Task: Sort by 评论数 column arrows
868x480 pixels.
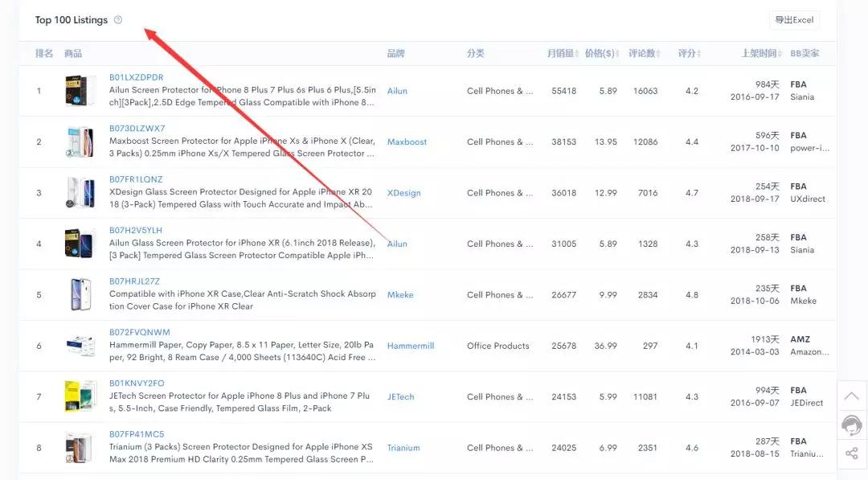Action: [x=659, y=54]
